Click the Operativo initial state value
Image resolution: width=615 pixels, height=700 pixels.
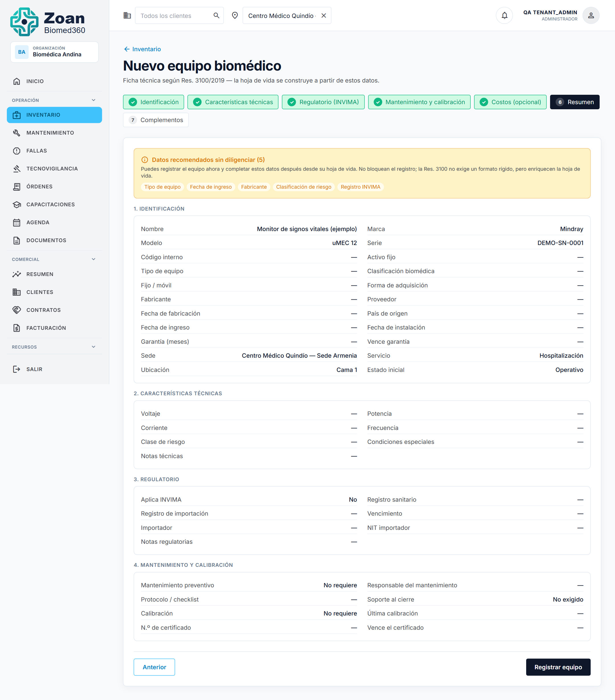[569, 370]
